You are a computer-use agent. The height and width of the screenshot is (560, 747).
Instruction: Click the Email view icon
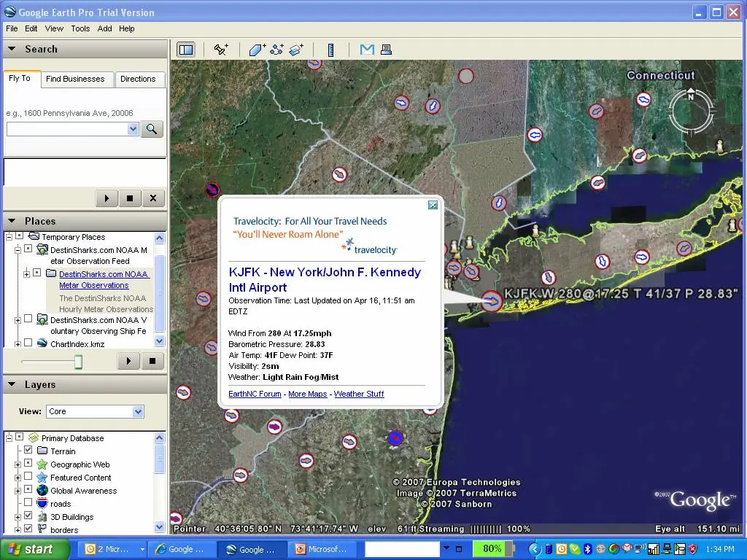tap(367, 49)
